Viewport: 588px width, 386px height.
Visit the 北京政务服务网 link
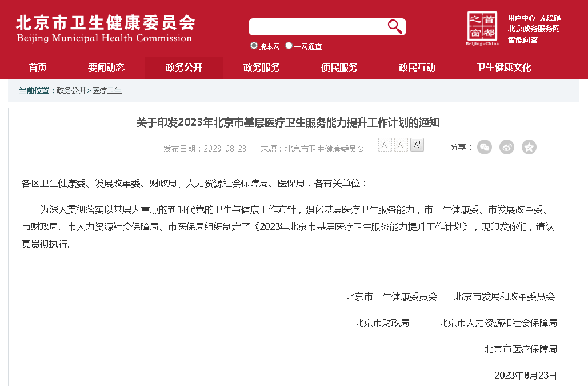click(x=534, y=29)
